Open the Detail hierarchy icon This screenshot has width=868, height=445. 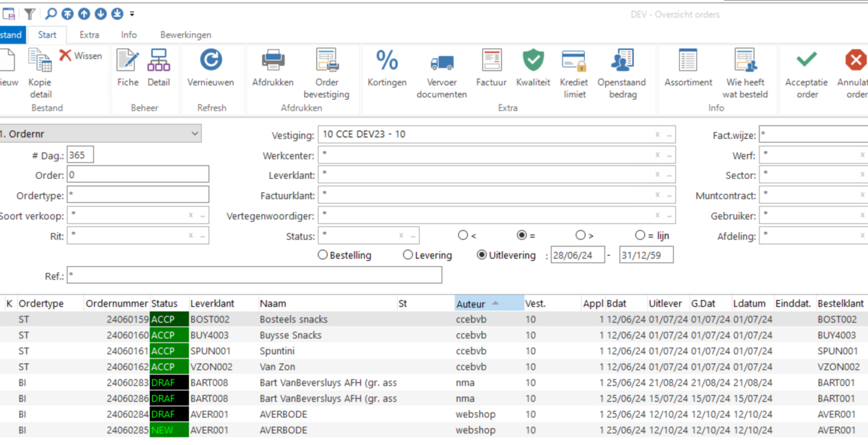159,60
